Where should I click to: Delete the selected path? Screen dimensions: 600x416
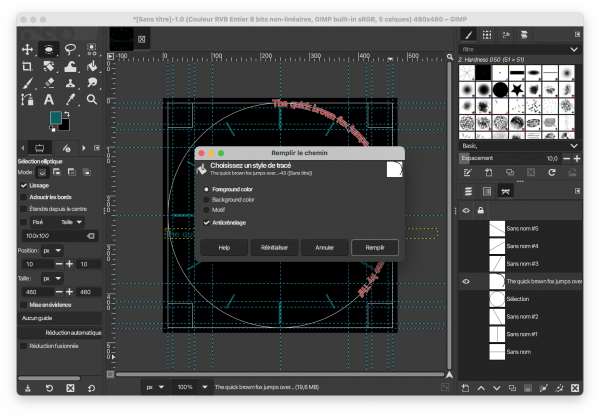(575, 388)
